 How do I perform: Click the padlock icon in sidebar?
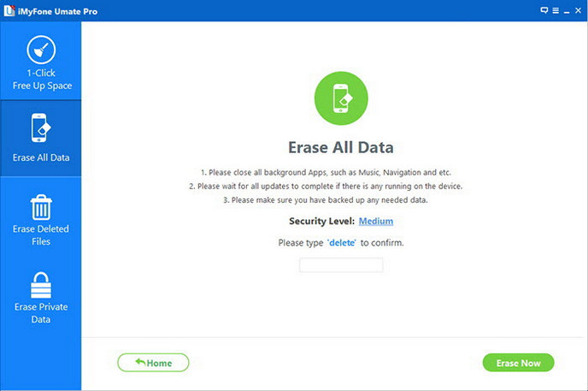pyautogui.click(x=41, y=285)
